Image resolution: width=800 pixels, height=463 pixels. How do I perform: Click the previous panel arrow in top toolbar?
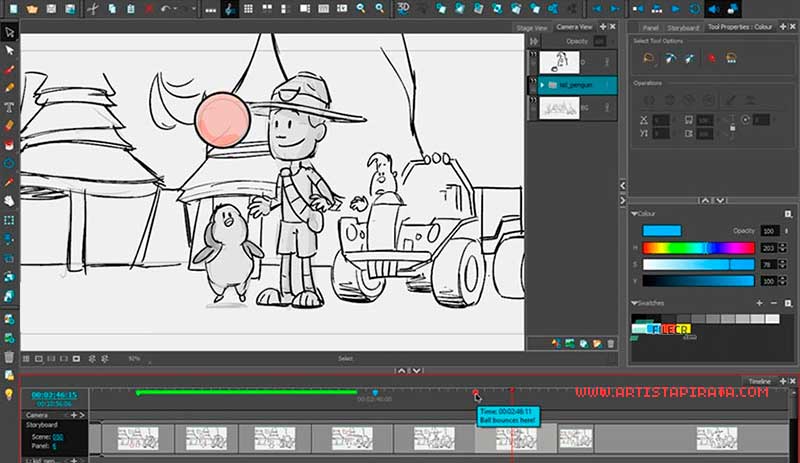pyautogui.click(x=597, y=9)
